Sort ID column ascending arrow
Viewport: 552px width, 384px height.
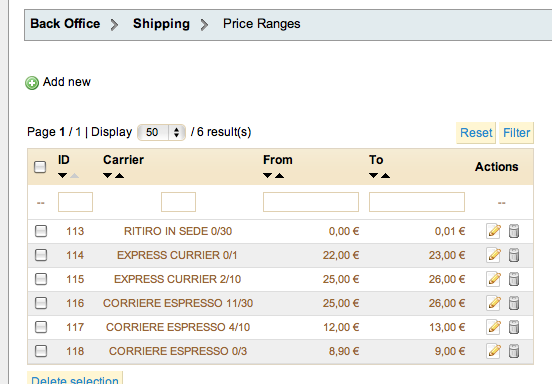coord(74,175)
